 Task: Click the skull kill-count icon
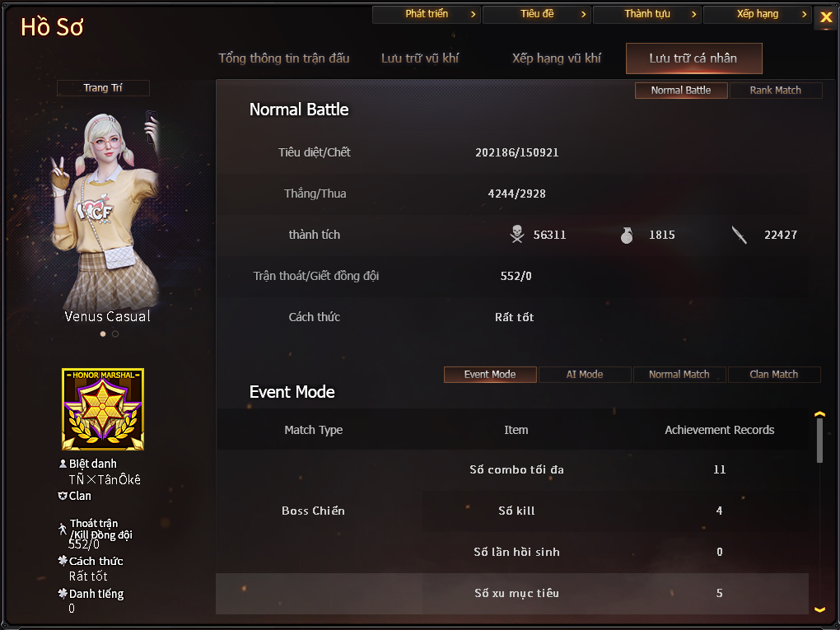click(517, 234)
